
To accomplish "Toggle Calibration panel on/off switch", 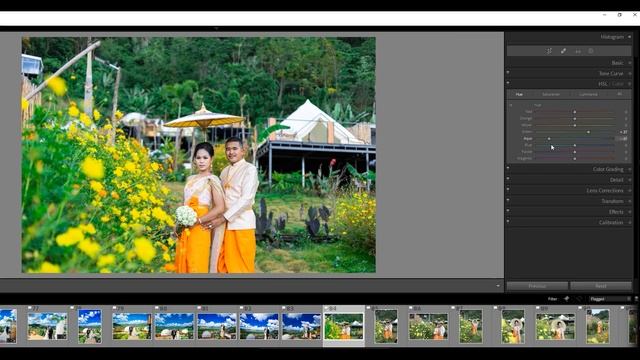I will pyautogui.click(x=508, y=221).
